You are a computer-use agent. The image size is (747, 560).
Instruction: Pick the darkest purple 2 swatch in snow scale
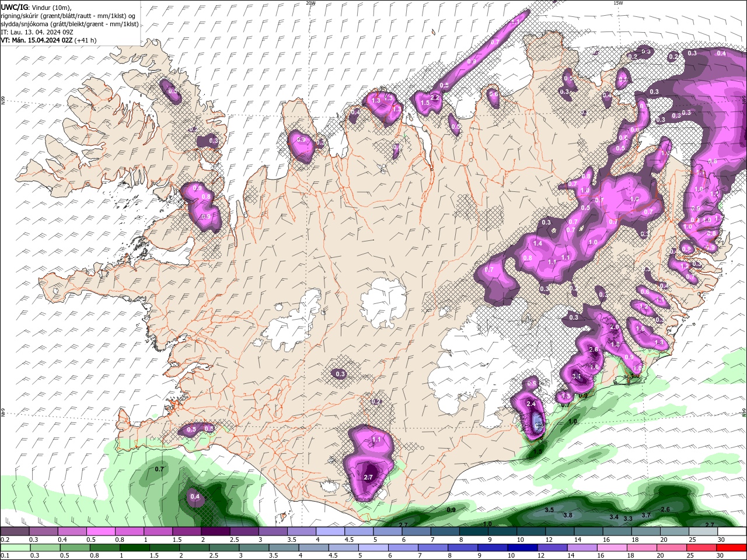(x=215, y=531)
